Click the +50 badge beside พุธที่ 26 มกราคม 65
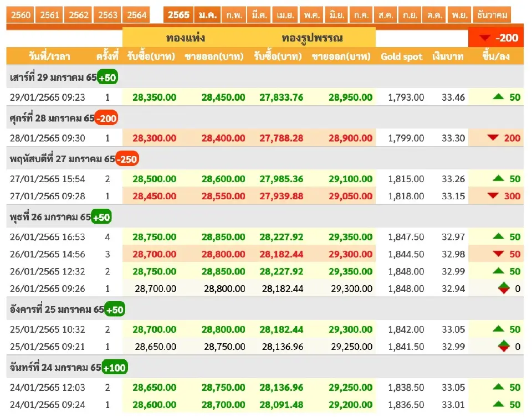The height and width of the screenshot is (418, 532). 101,216
